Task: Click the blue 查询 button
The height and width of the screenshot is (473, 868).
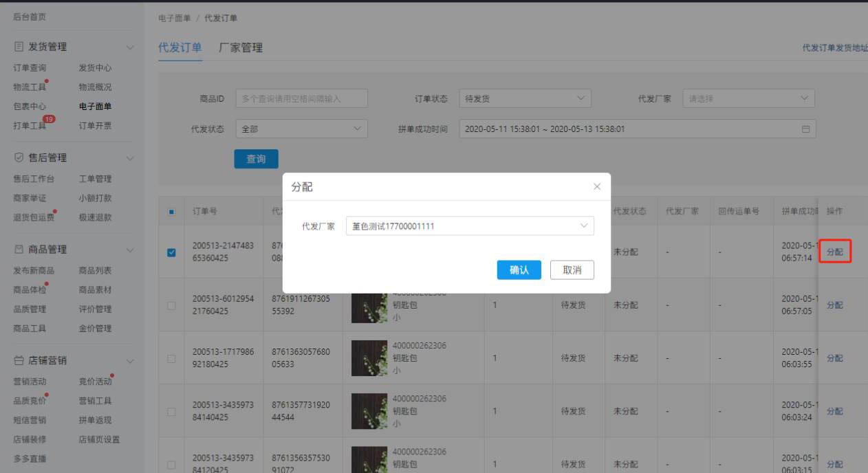Action: coord(257,159)
